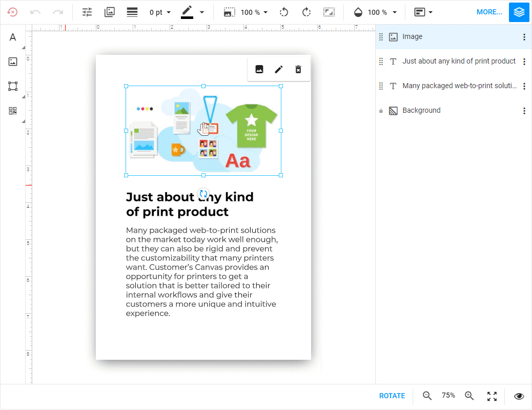This screenshot has width=532, height=410.
Task: Click drag handle of Image layer
Action: pyautogui.click(x=381, y=37)
